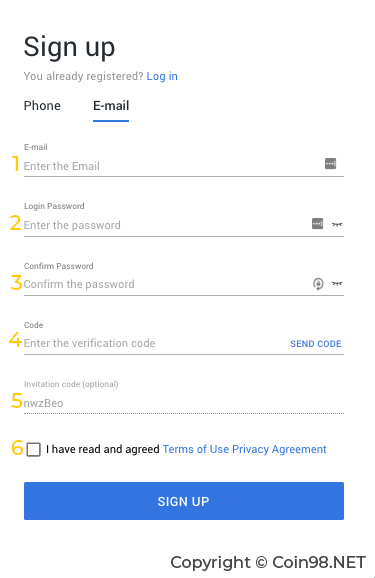Click the 'I have read and agreed' label
This screenshot has height=578, width=375.
point(103,449)
